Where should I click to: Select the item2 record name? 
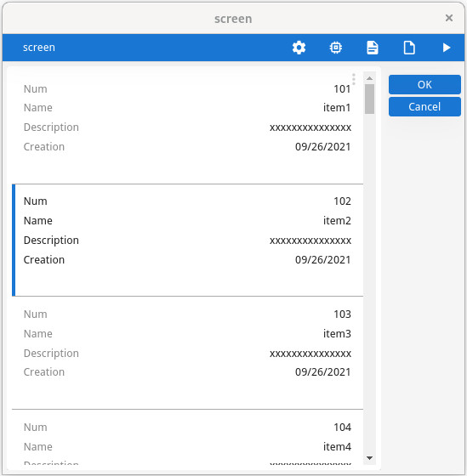click(x=337, y=221)
